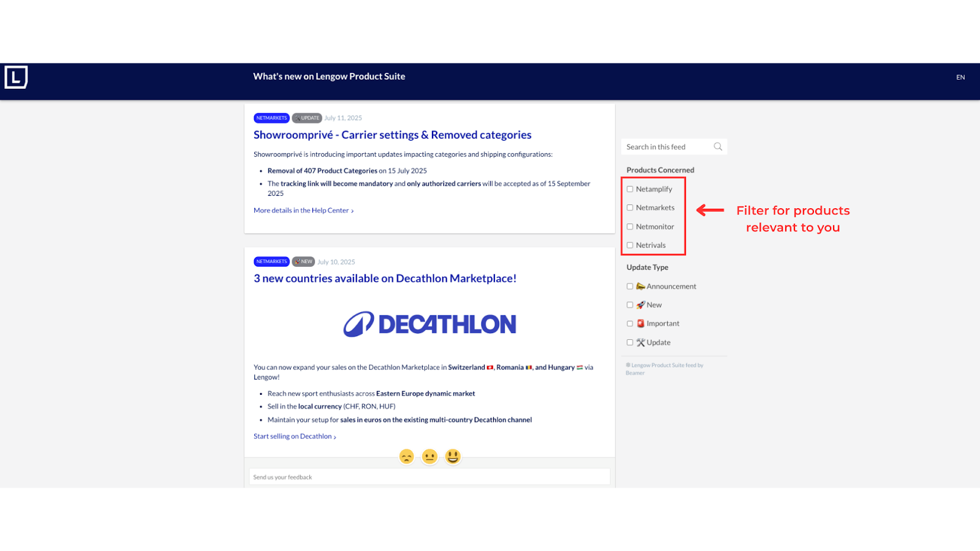Click the NETMARKETS tag on Showroomprivé post
980x551 pixels.
click(x=271, y=118)
